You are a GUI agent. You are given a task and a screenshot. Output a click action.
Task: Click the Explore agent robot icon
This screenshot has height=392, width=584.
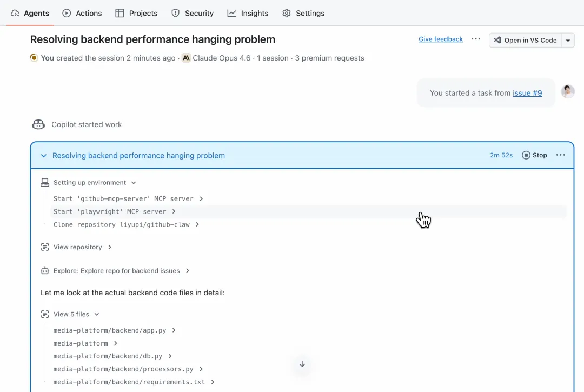click(45, 270)
